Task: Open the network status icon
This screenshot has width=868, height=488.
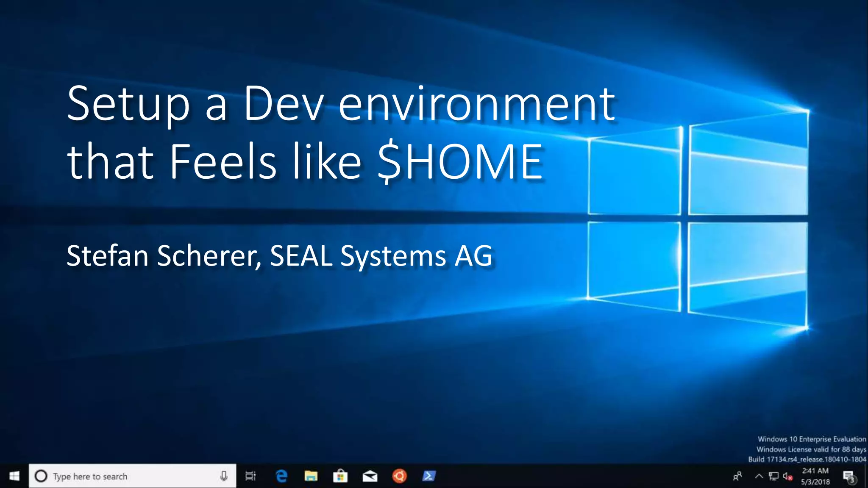Action: point(773,476)
